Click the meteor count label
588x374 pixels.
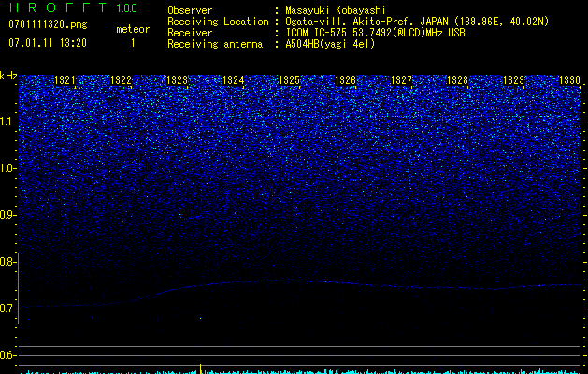[132, 29]
